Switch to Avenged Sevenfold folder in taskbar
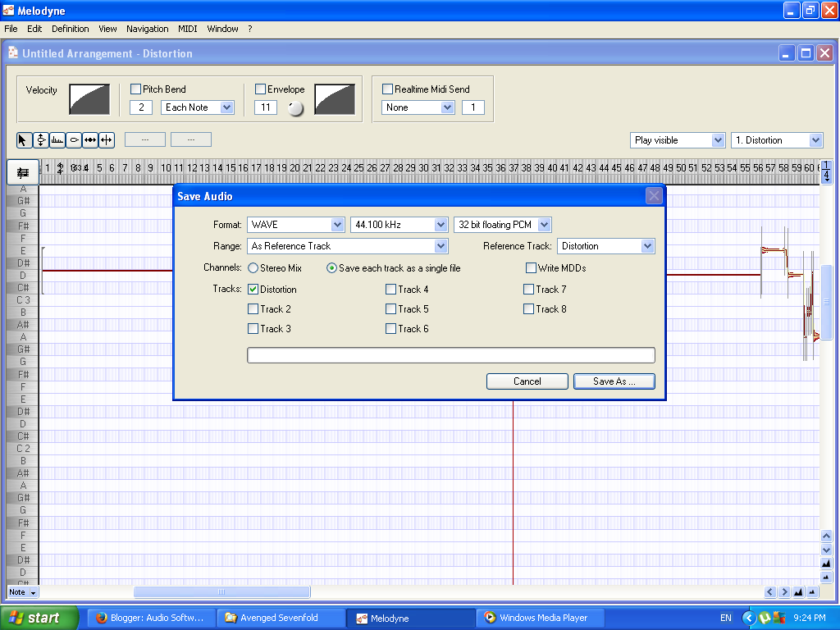This screenshot has height=630, width=840. click(x=281, y=618)
